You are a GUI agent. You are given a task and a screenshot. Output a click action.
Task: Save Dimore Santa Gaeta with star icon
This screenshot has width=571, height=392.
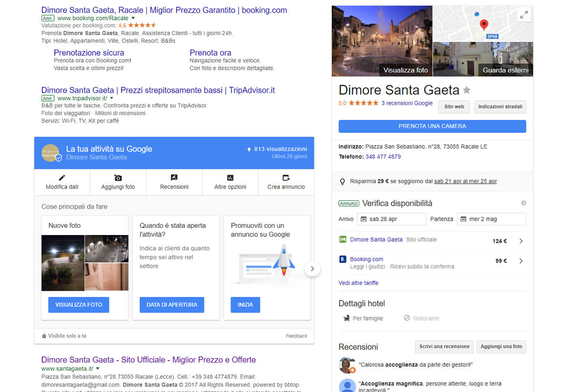467,90
